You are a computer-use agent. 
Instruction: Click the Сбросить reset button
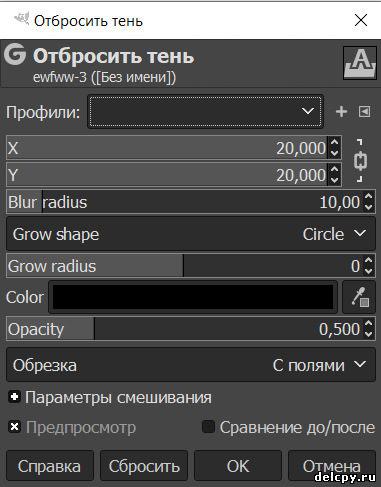(144, 466)
